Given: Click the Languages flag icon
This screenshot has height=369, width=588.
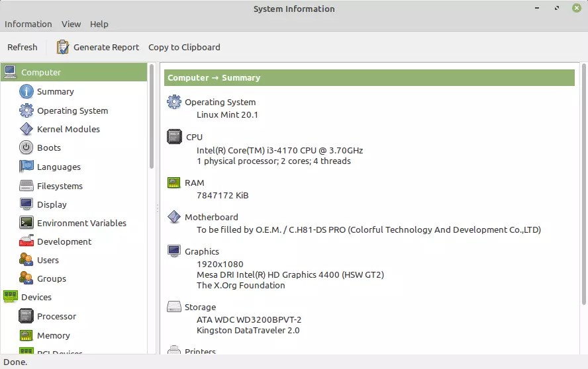Looking at the screenshot, I should (x=26, y=167).
